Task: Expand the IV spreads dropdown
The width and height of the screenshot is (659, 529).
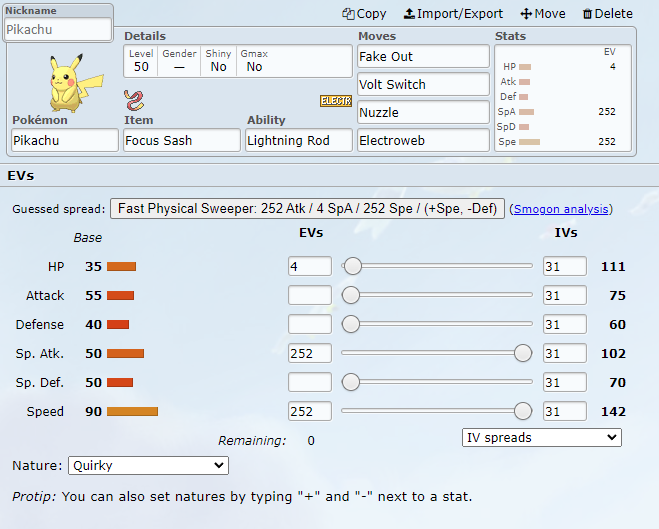Action: coord(541,438)
